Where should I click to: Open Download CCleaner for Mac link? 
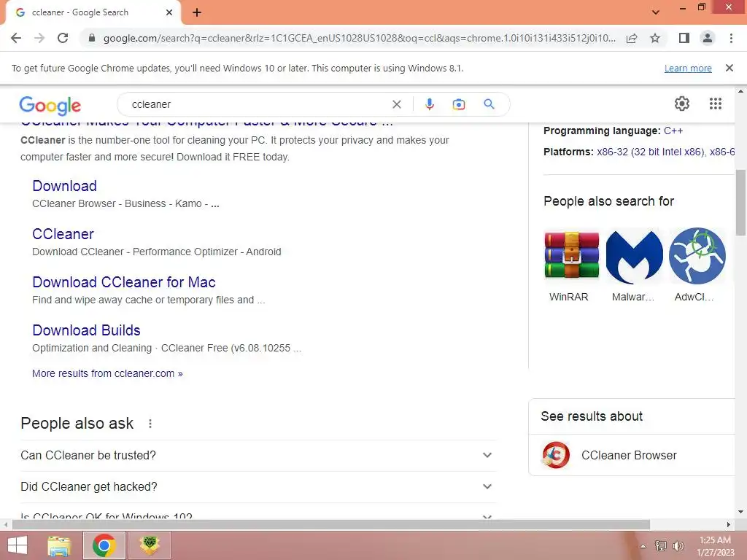(x=124, y=282)
